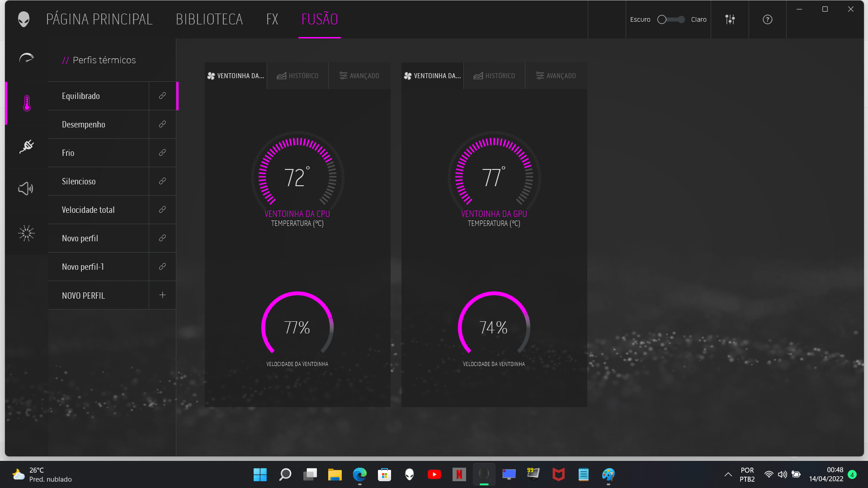
Task: Click the CPU fan speed gauge
Action: (297, 326)
